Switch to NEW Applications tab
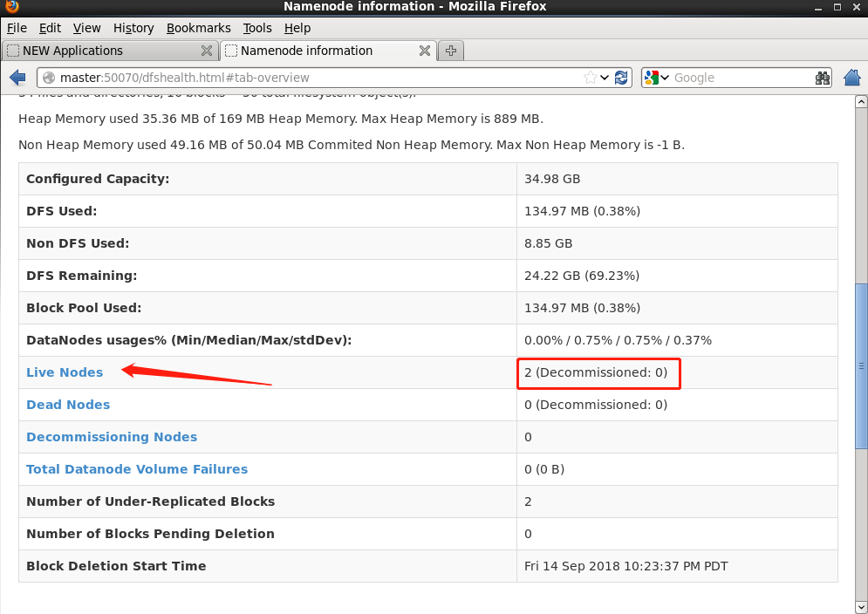Screen dimensions: 868x614 coord(110,51)
